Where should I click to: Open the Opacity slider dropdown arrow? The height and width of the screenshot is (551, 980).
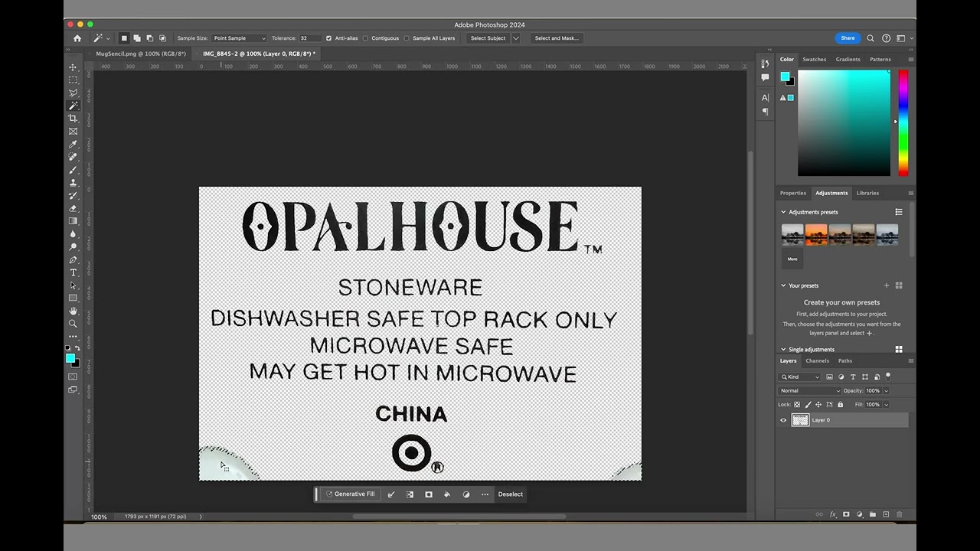(x=887, y=390)
